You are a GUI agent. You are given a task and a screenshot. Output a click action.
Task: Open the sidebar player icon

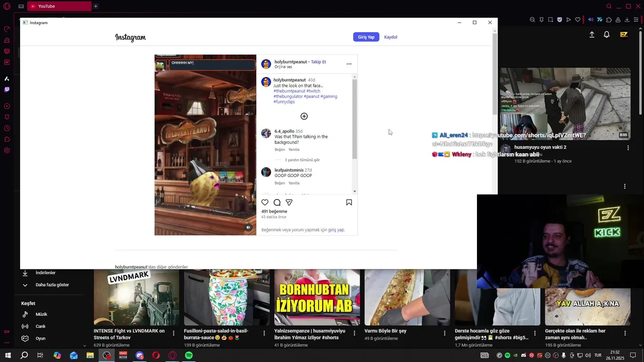(x=7, y=106)
